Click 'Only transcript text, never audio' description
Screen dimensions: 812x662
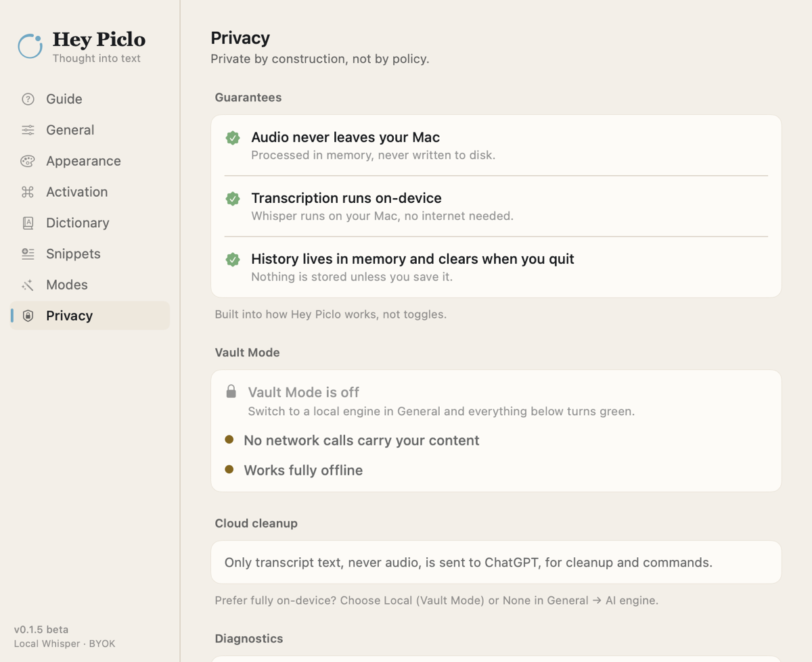(x=468, y=563)
